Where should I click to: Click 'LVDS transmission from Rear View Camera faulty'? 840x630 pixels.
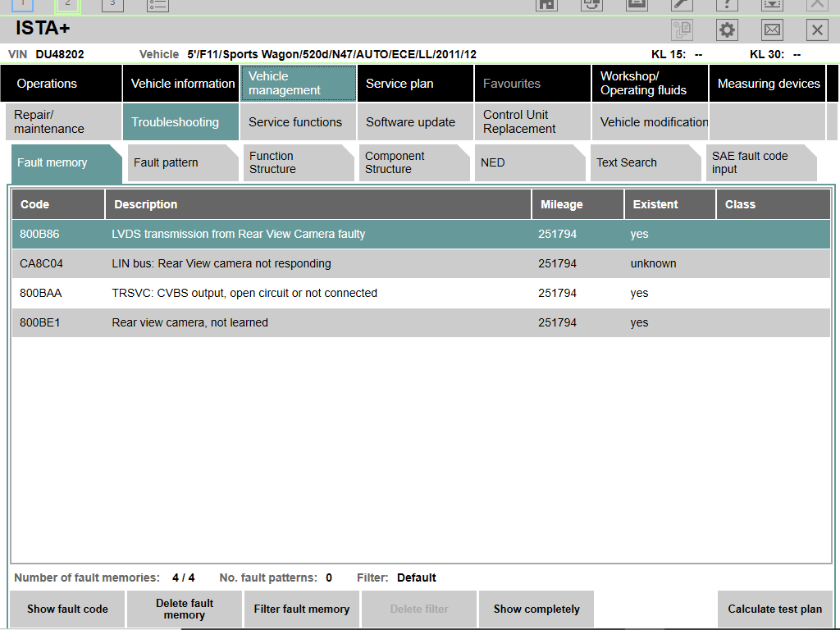pyautogui.click(x=239, y=234)
